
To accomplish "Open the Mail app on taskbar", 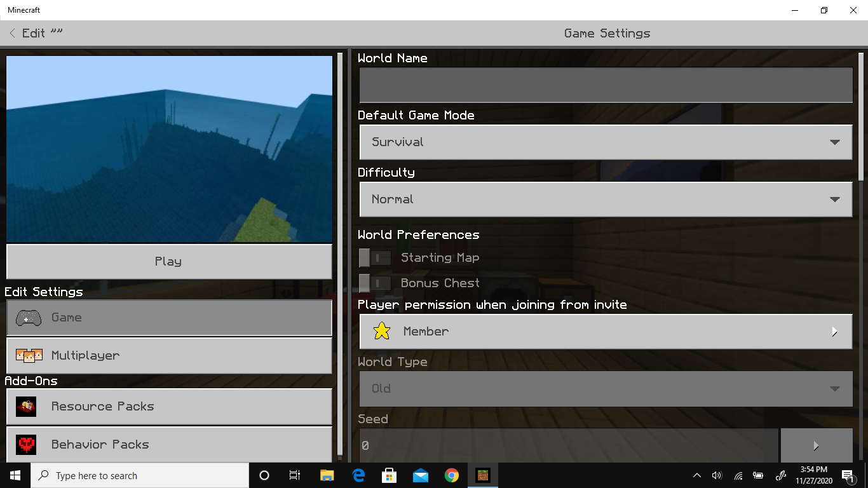I will (x=420, y=475).
